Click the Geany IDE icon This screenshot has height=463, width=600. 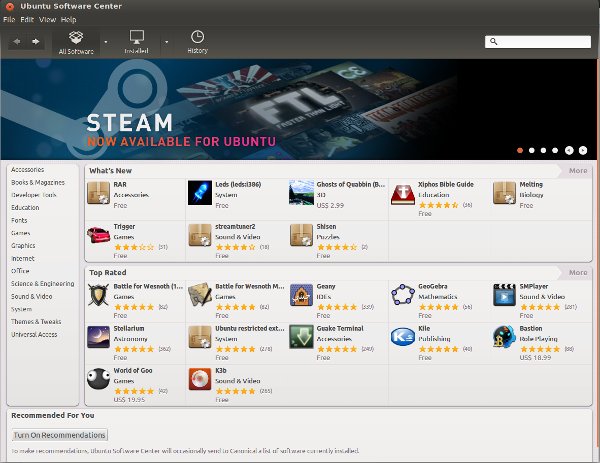pyautogui.click(x=302, y=295)
